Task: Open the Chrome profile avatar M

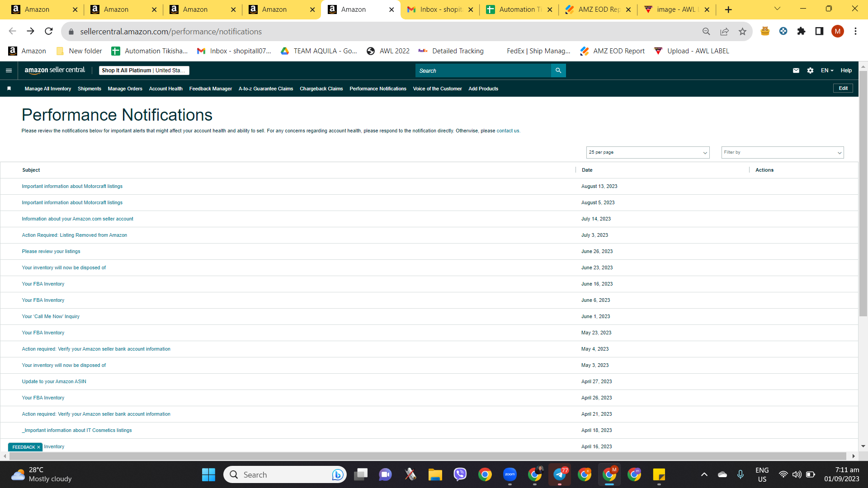Action: tap(837, 31)
